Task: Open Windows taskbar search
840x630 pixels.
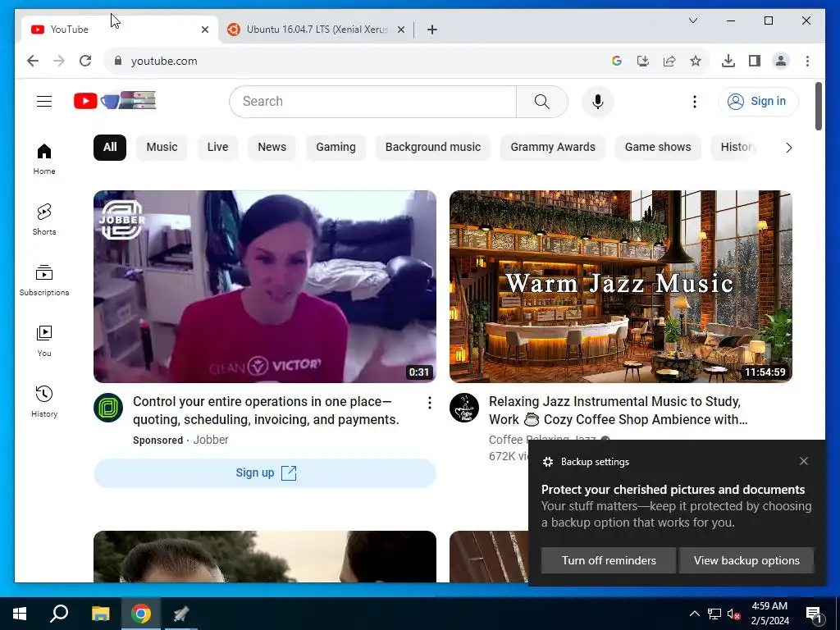Action: click(x=59, y=614)
